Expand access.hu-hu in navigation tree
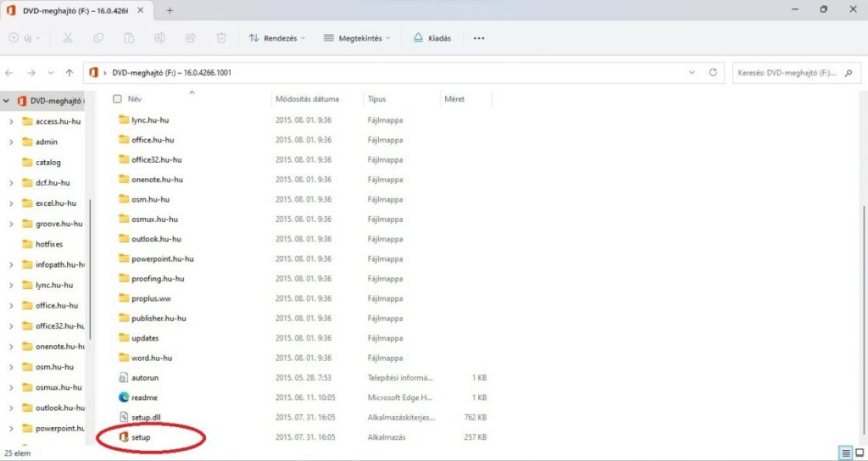 tap(11, 122)
